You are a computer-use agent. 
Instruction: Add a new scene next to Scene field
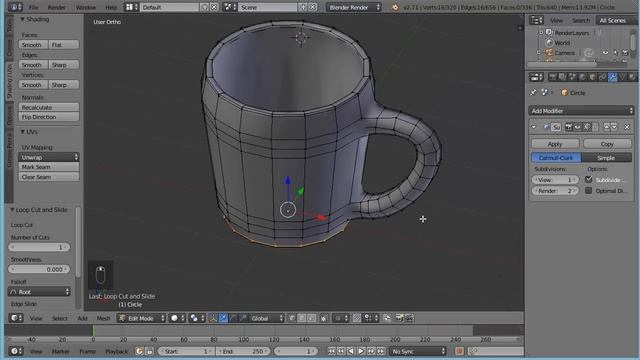303,7
